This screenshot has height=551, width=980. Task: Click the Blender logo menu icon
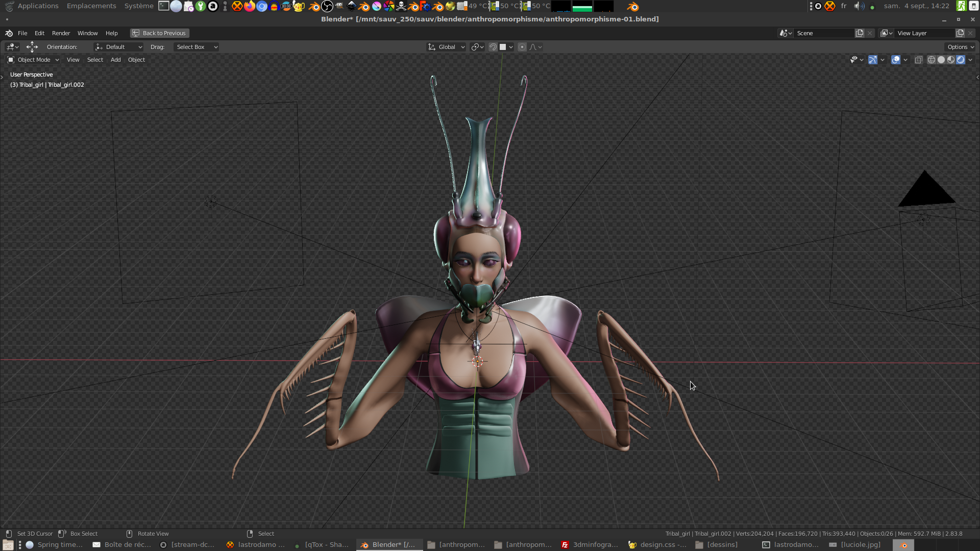(x=9, y=33)
